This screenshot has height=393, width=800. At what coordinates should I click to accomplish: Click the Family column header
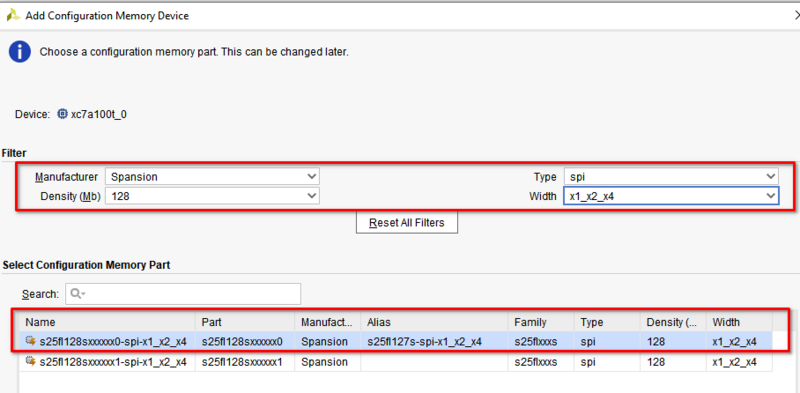[x=541, y=322]
